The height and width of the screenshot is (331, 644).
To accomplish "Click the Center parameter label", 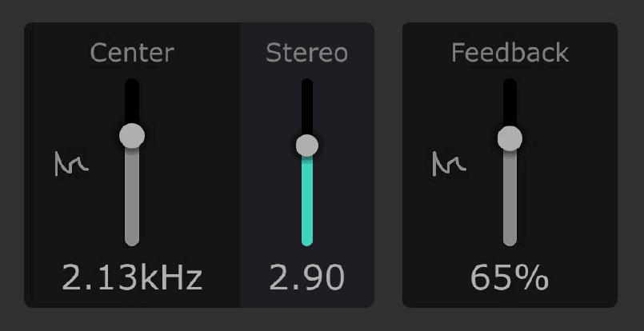I will point(132,53).
